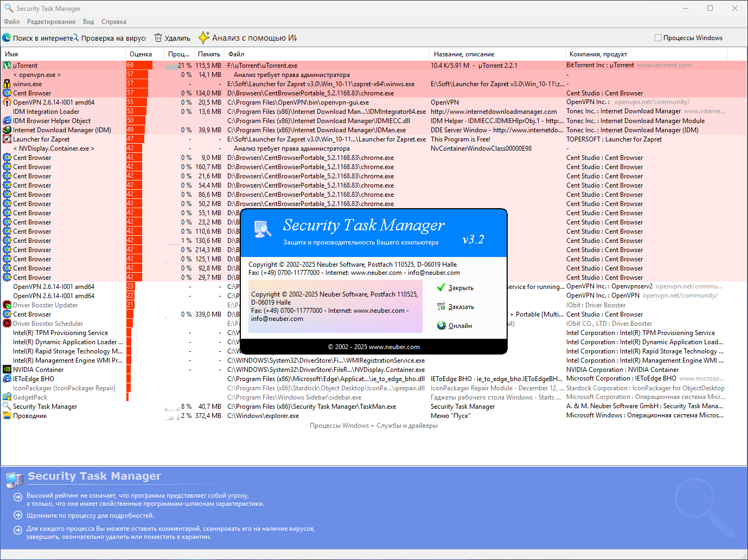
Task: Sort by the Название, описание column header
Action: point(497,54)
